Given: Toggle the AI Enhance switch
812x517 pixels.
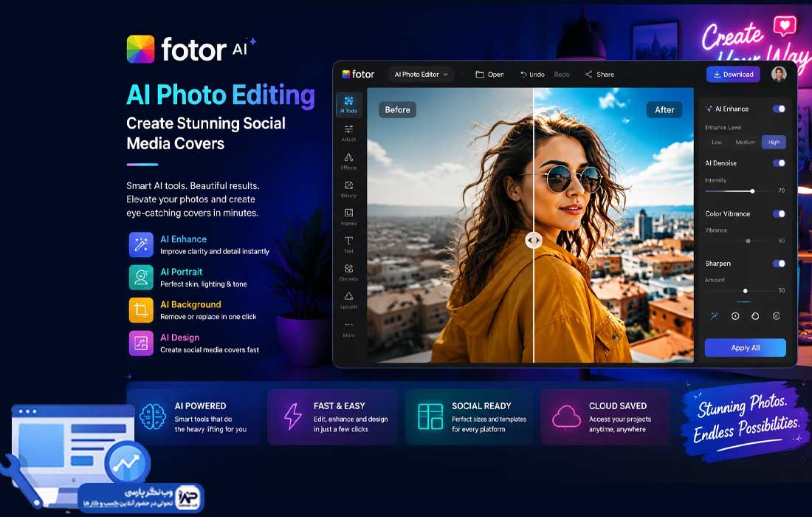Looking at the screenshot, I should tap(779, 109).
